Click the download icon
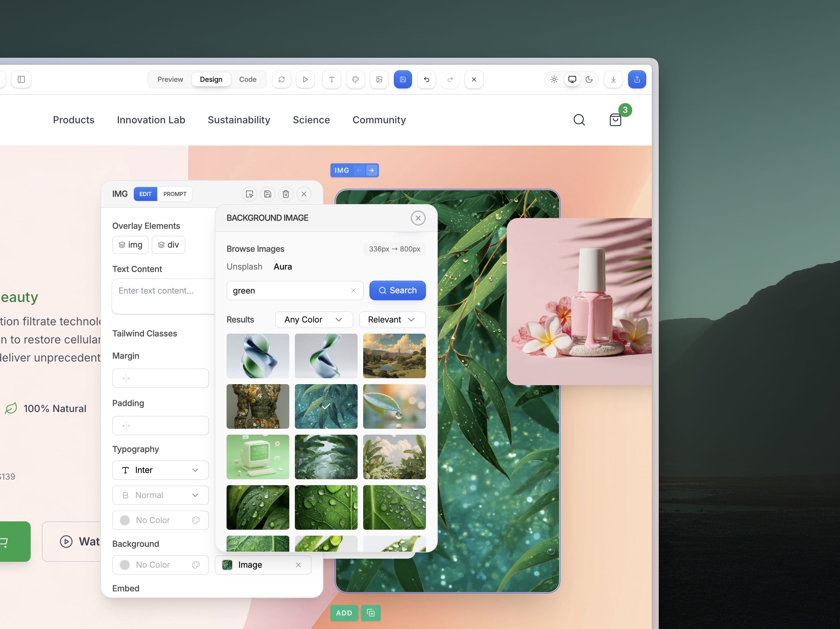This screenshot has width=840, height=629. (x=613, y=79)
